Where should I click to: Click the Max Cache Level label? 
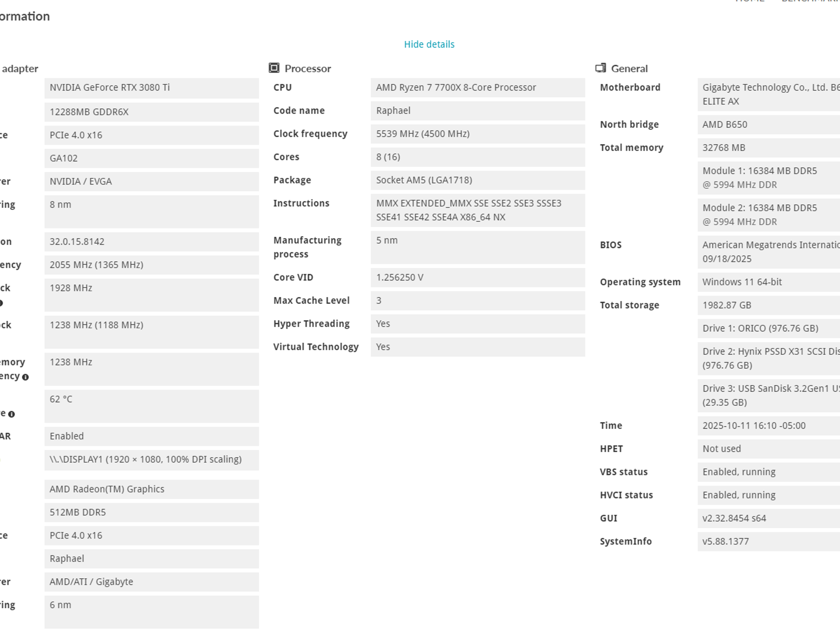tap(311, 301)
